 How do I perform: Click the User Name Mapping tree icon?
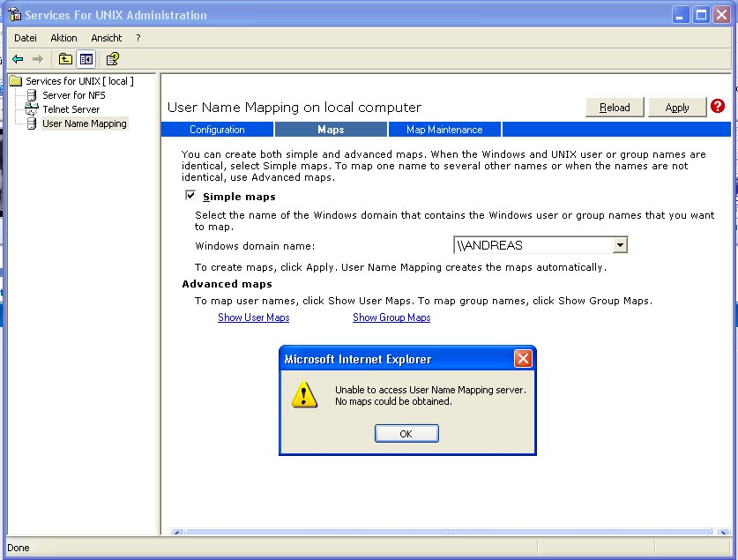pos(32,123)
